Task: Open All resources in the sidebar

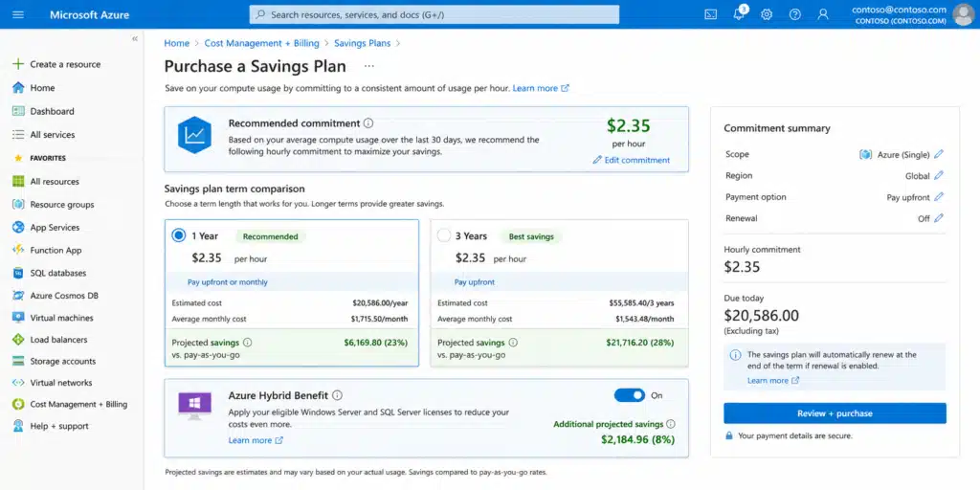Action: [55, 181]
